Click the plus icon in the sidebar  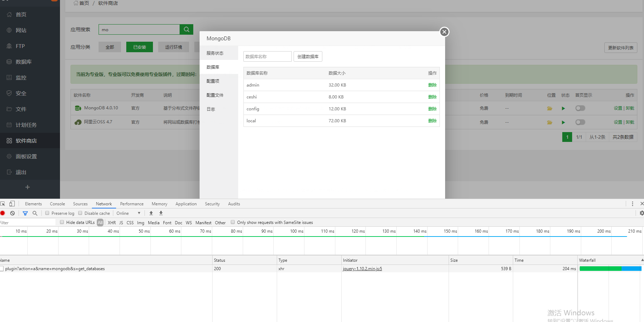pyautogui.click(x=27, y=187)
